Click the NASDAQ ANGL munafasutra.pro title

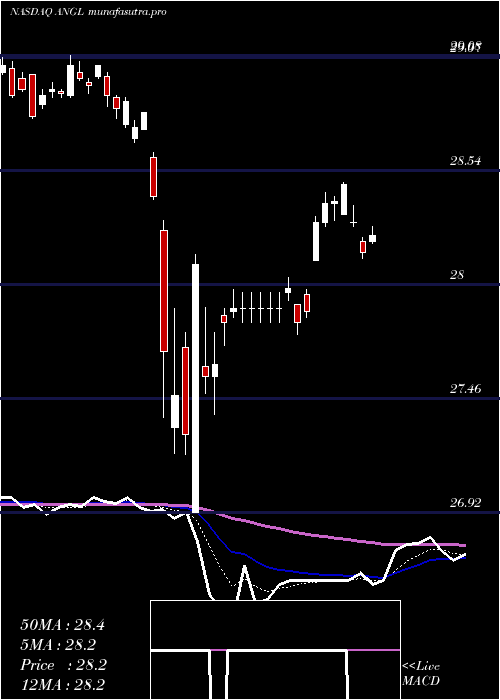click(x=88, y=12)
